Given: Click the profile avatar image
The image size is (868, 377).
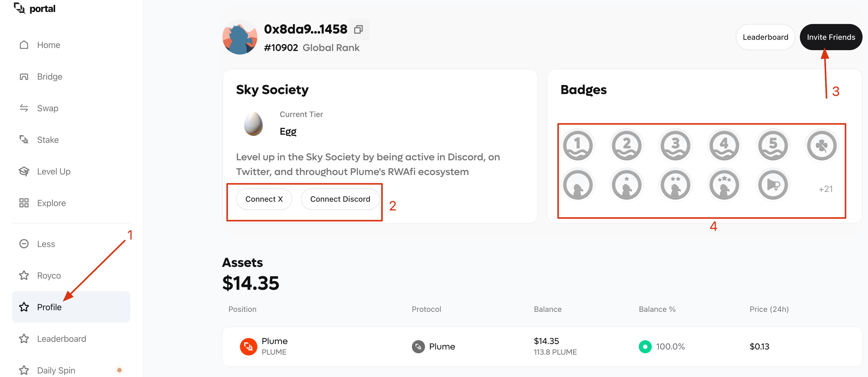Looking at the screenshot, I should pos(240,37).
